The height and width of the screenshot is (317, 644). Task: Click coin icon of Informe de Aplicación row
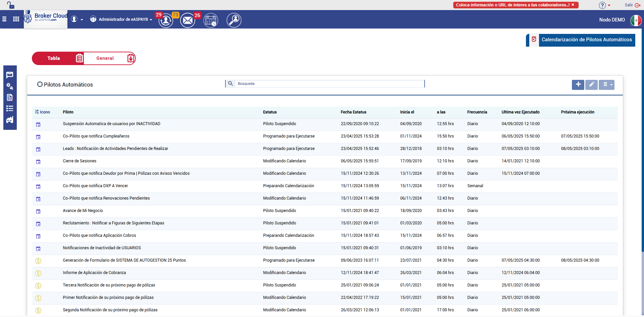pyautogui.click(x=38, y=273)
